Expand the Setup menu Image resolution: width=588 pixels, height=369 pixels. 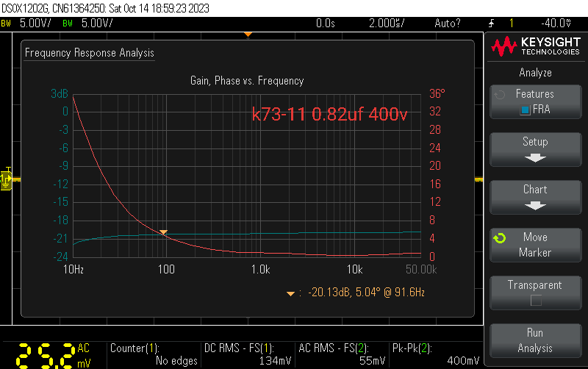click(x=536, y=149)
